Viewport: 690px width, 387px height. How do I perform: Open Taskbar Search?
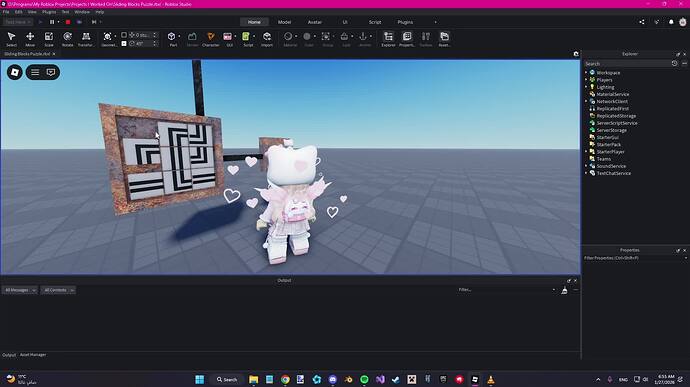(227, 380)
